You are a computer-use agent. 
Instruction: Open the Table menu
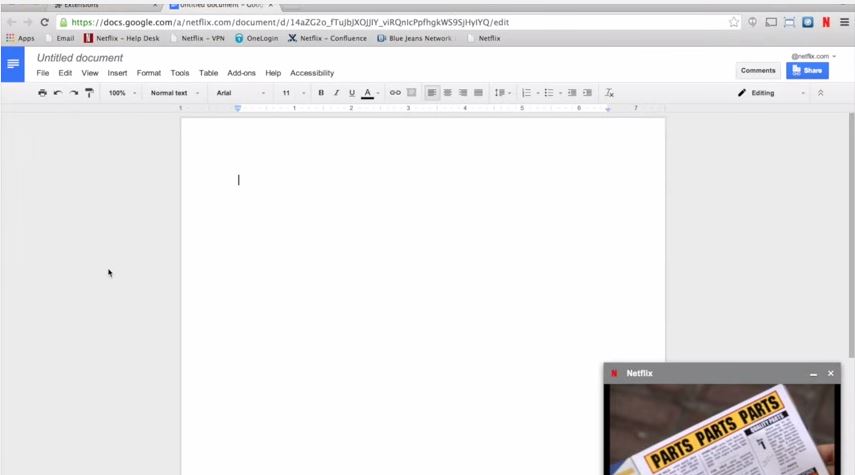click(208, 73)
